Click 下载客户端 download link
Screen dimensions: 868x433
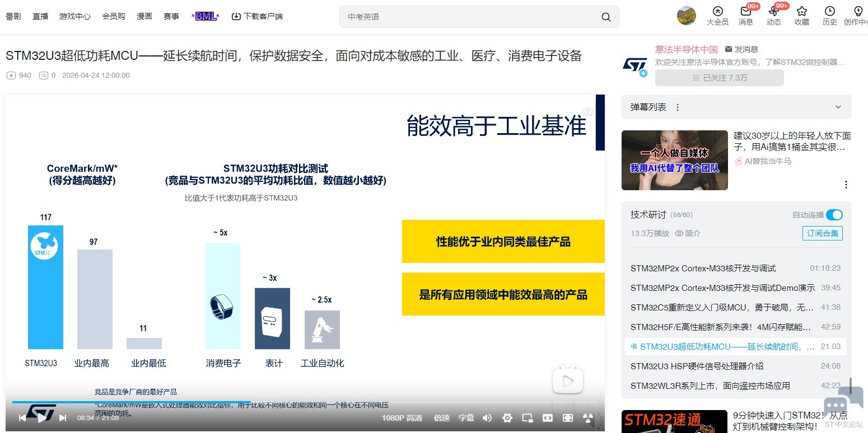coord(257,16)
